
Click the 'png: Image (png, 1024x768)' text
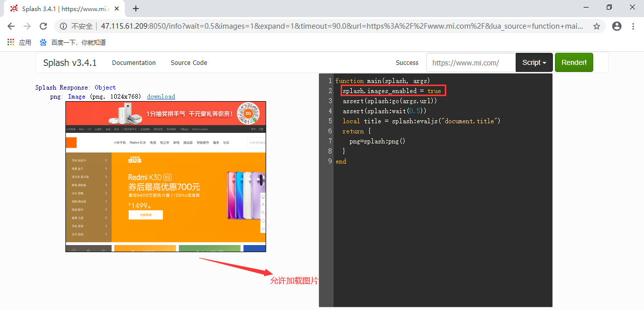click(x=96, y=97)
